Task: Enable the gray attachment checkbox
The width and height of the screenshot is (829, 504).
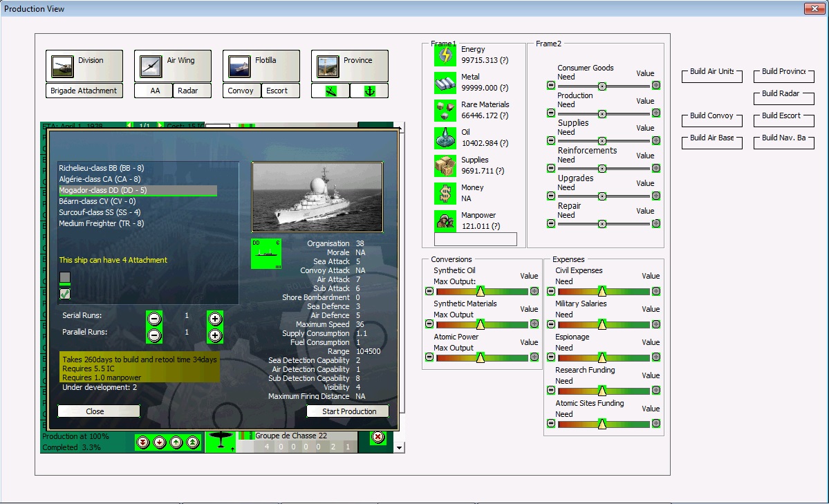Action: click(x=65, y=278)
